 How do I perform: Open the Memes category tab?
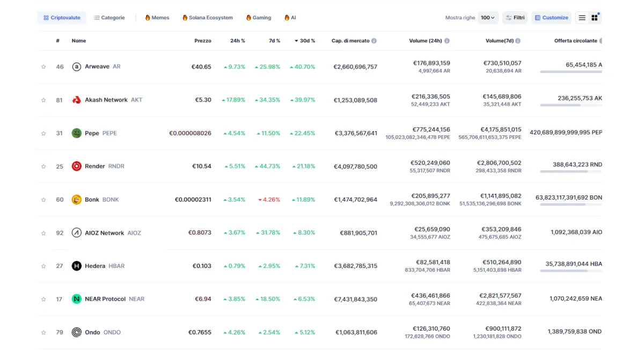click(x=157, y=18)
